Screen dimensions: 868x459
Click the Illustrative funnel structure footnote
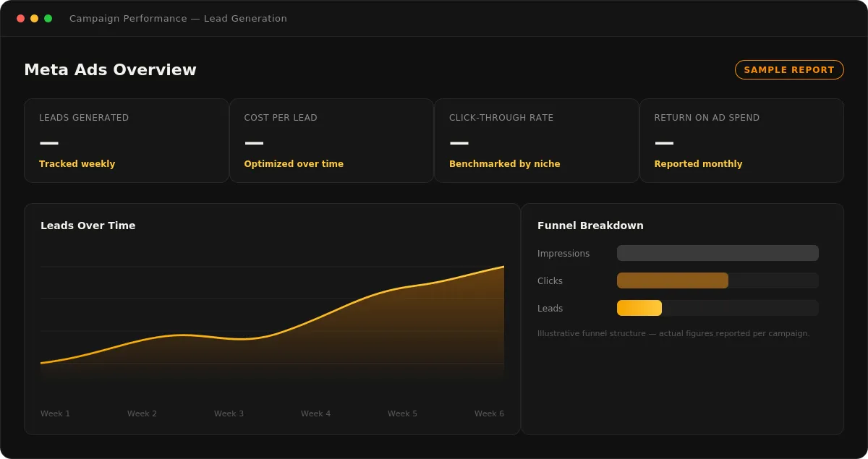point(673,333)
